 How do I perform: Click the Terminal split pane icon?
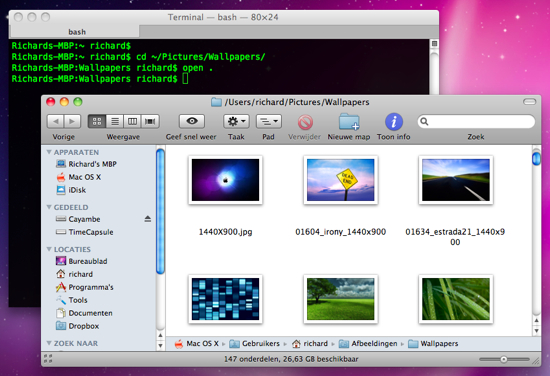click(434, 43)
